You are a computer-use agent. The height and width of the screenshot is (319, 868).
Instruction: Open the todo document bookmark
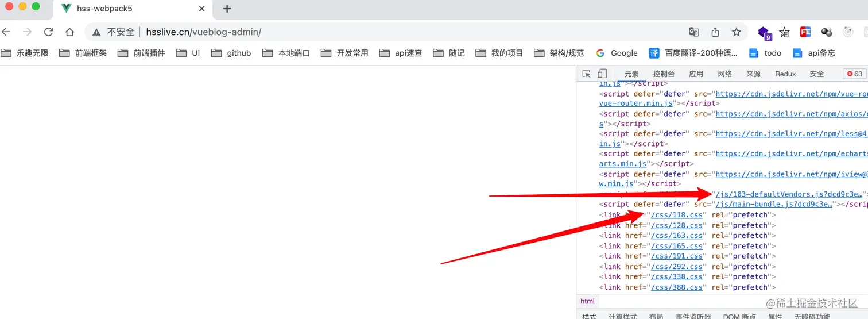(x=766, y=53)
